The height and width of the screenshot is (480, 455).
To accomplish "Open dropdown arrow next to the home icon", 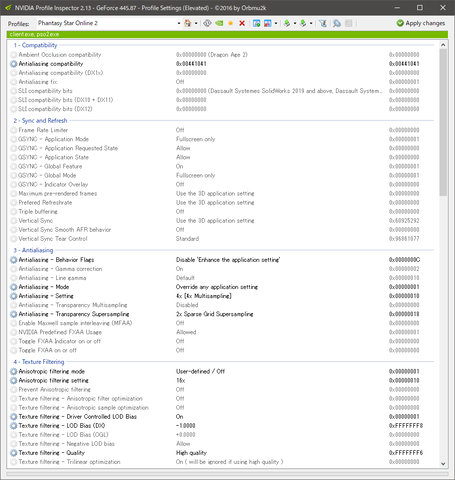I will click(x=196, y=23).
